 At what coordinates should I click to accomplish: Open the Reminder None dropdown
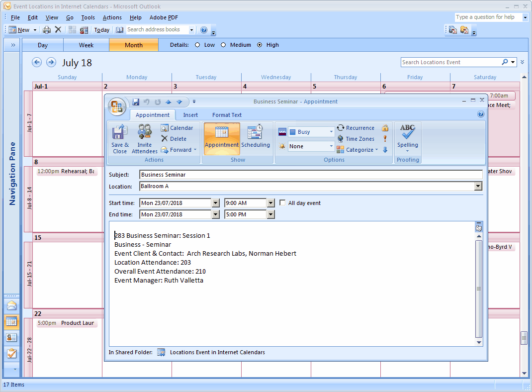click(x=331, y=146)
